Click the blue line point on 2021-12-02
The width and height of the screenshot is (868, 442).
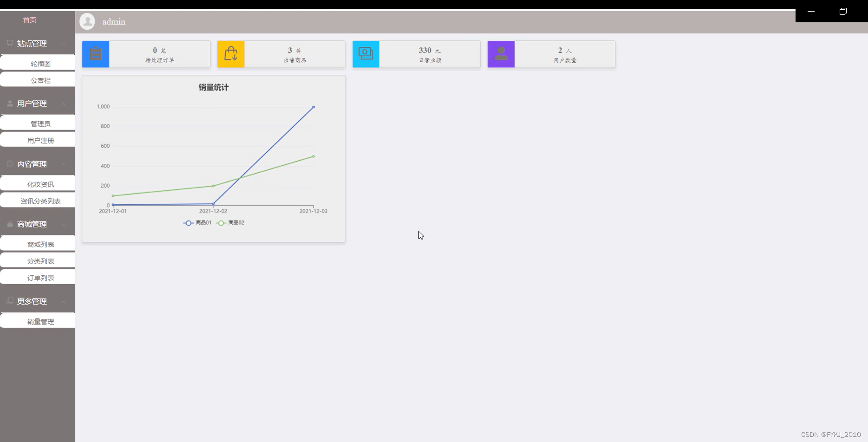(x=213, y=203)
